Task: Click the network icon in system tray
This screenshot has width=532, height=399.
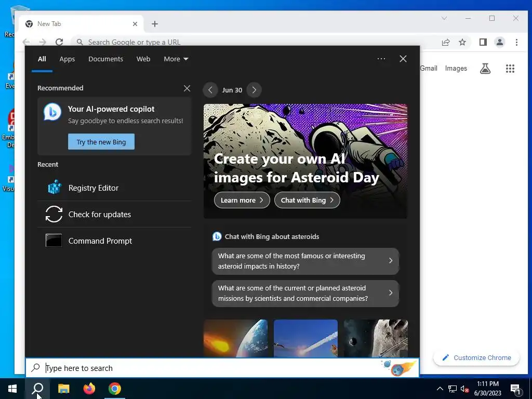Action: [x=453, y=389]
